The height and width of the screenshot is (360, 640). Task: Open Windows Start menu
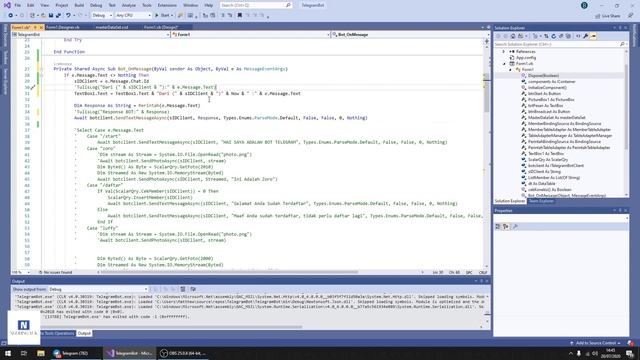pos(8,353)
